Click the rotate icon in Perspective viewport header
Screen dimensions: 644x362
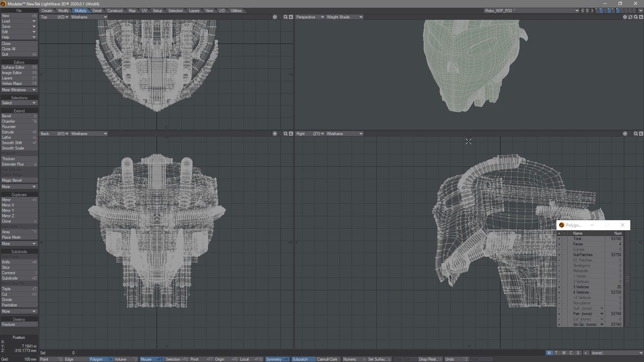point(630,17)
